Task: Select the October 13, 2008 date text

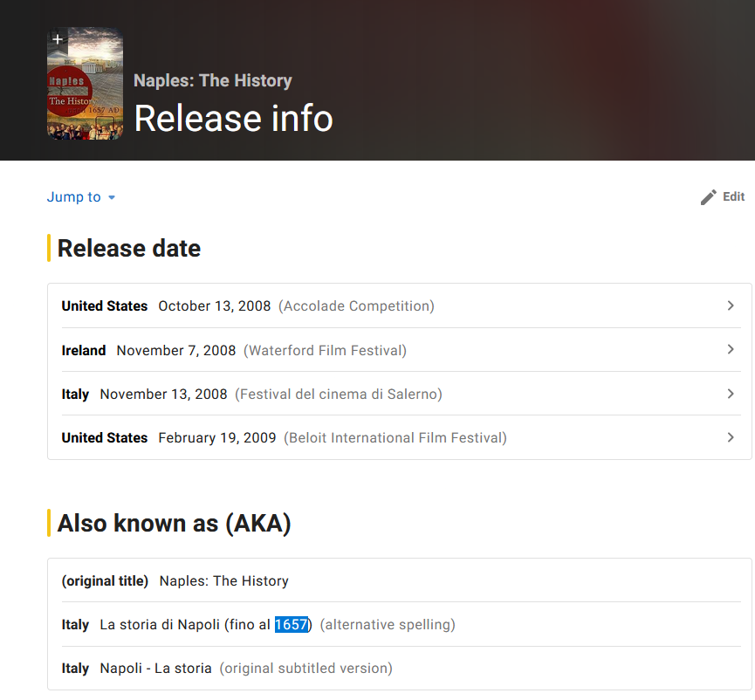Action: tap(215, 306)
